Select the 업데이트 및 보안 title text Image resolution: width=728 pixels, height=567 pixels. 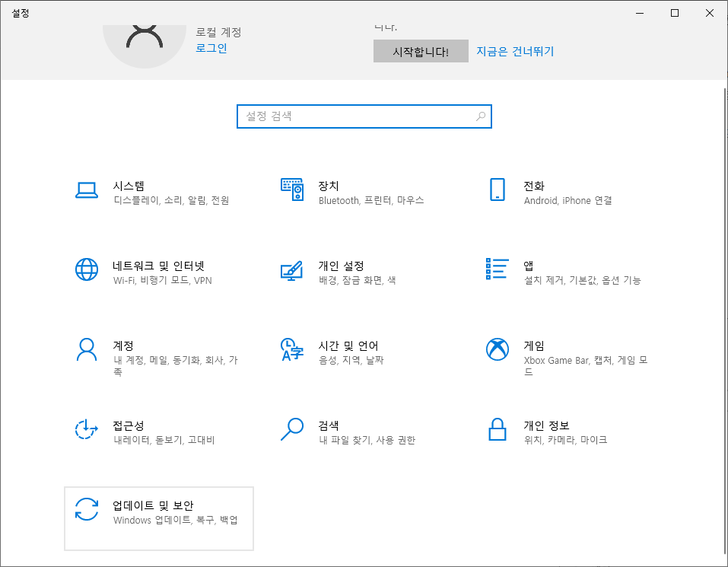pos(153,505)
